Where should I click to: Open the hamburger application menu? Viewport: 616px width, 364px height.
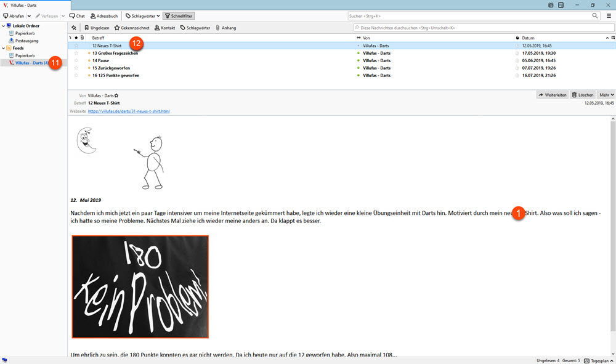pyautogui.click(x=609, y=15)
